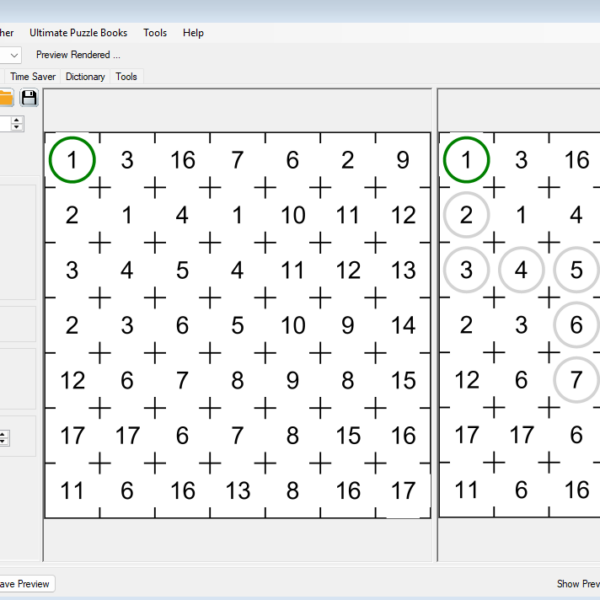Open the Ultimate Puzzle Books menu
The height and width of the screenshot is (600, 600).
pyautogui.click(x=78, y=33)
